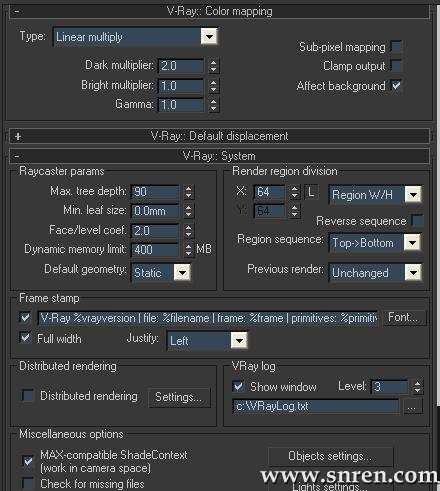This screenshot has height=491, width=440.
Task: Click the Font... button
Action: pyautogui.click(x=404, y=317)
